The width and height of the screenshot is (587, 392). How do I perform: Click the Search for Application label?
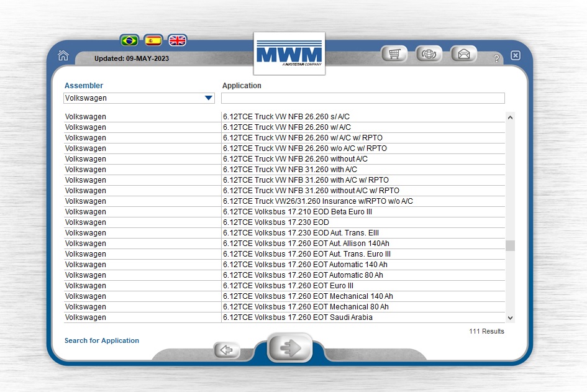[101, 340]
